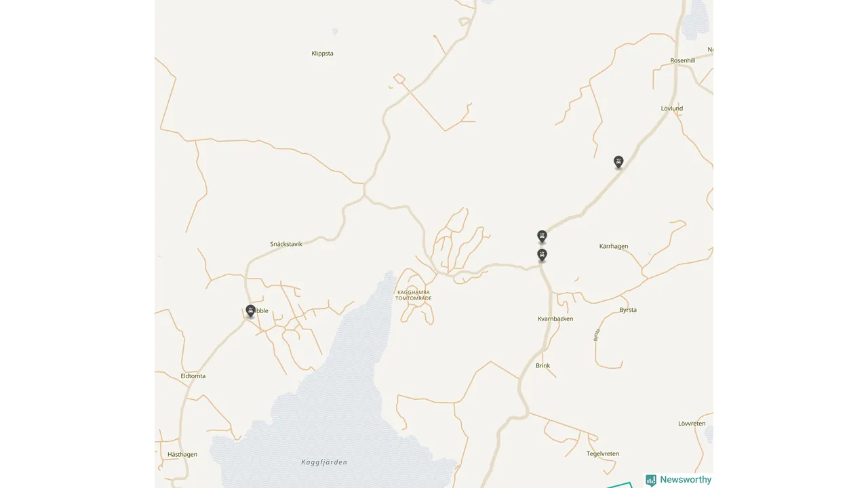Click the horizontal Byrsta place label

[x=628, y=310]
